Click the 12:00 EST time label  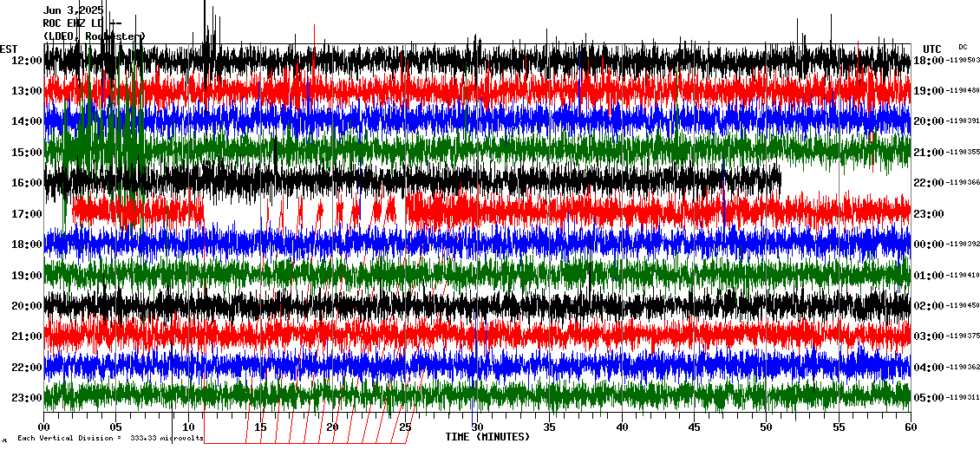(x=28, y=61)
